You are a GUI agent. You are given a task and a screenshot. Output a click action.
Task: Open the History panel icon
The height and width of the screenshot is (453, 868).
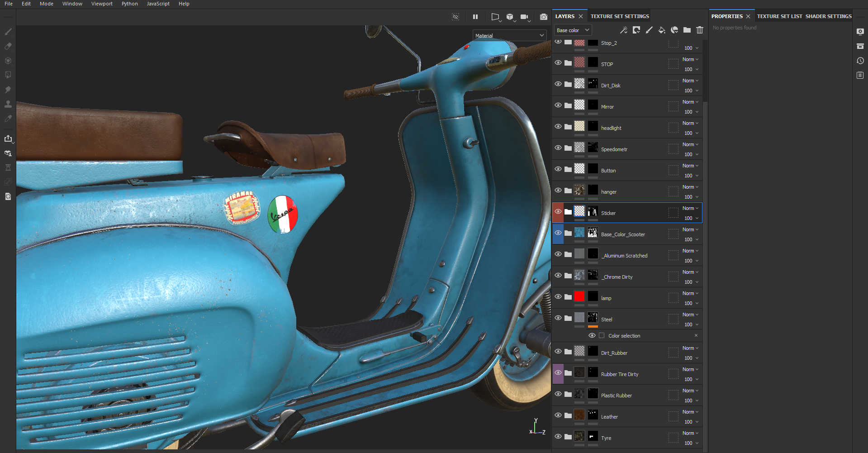point(860,61)
